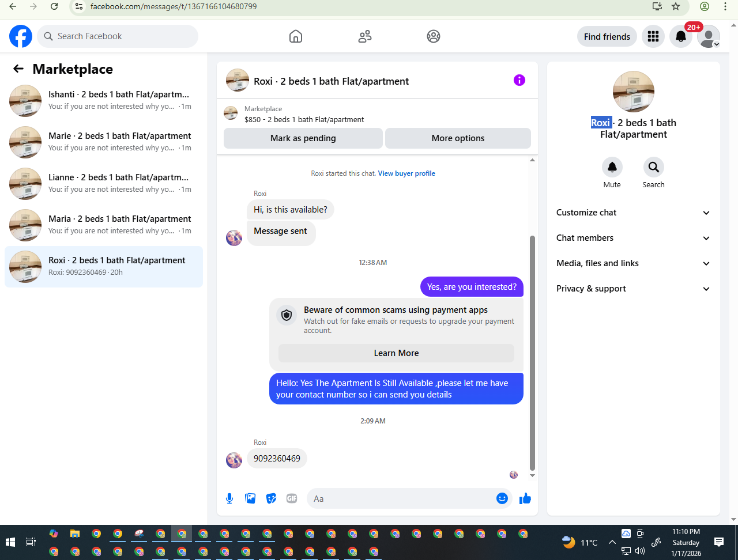Click the $850 Marketplace listing link
The width and height of the screenshot is (738, 560).
click(304, 120)
